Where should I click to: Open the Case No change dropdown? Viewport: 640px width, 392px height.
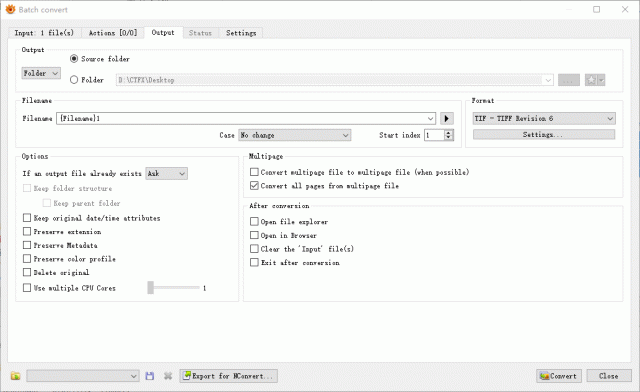295,135
